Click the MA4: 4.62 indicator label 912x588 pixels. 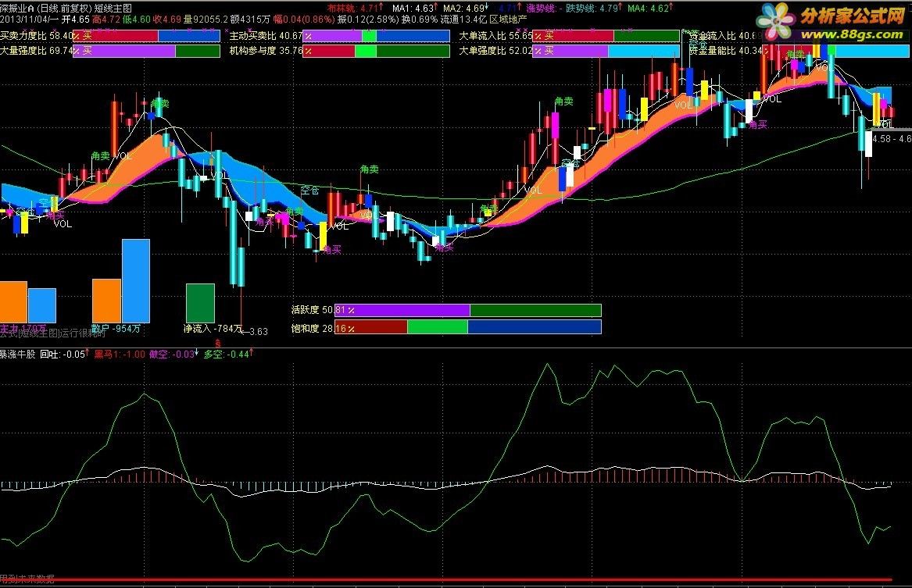point(650,8)
